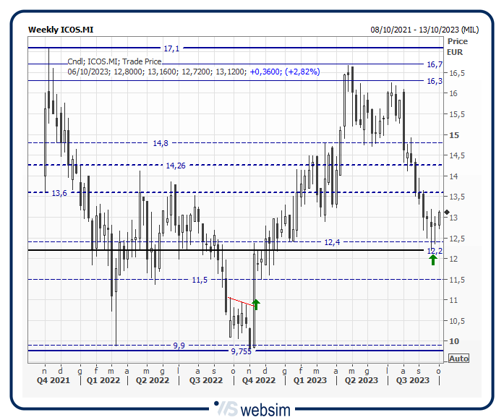
Task: Select the 13,6 level label
Action: [x=59, y=193]
